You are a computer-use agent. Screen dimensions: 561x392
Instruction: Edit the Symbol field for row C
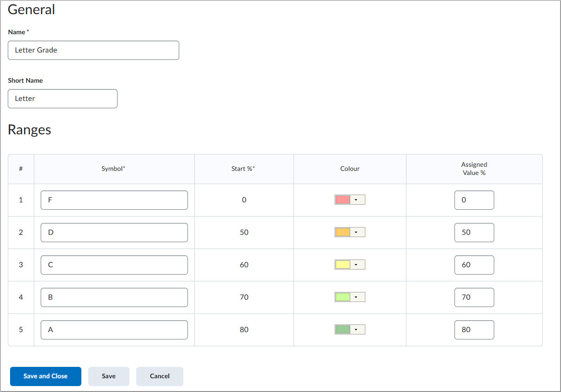coord(114,265)
